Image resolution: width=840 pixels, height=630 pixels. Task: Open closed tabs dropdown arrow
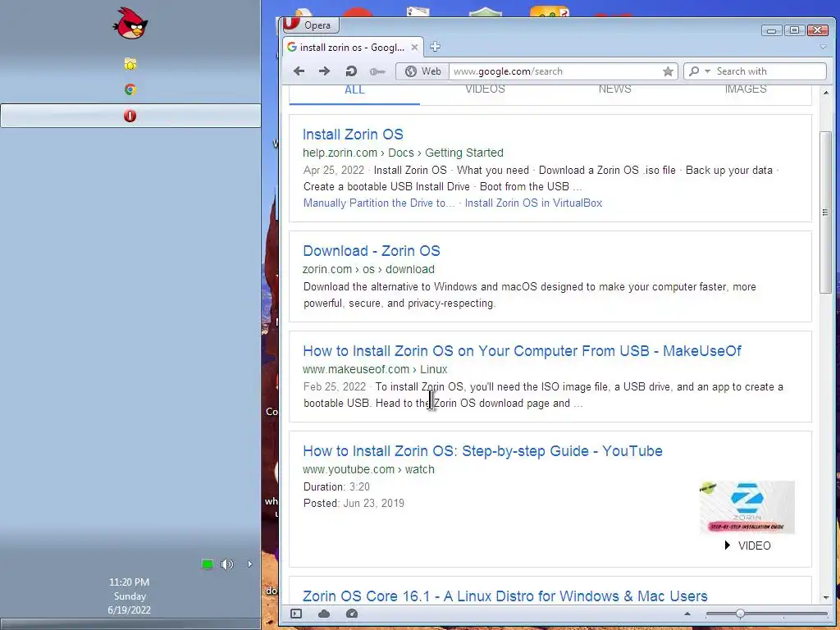(823, 47)
